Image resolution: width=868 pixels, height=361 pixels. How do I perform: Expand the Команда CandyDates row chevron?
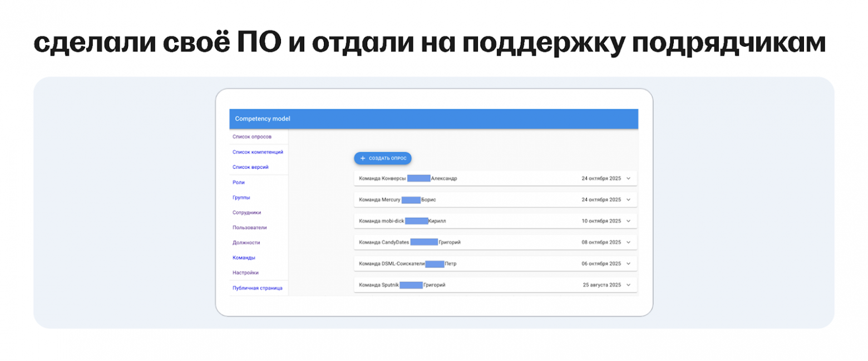click(x=628, y=242)
